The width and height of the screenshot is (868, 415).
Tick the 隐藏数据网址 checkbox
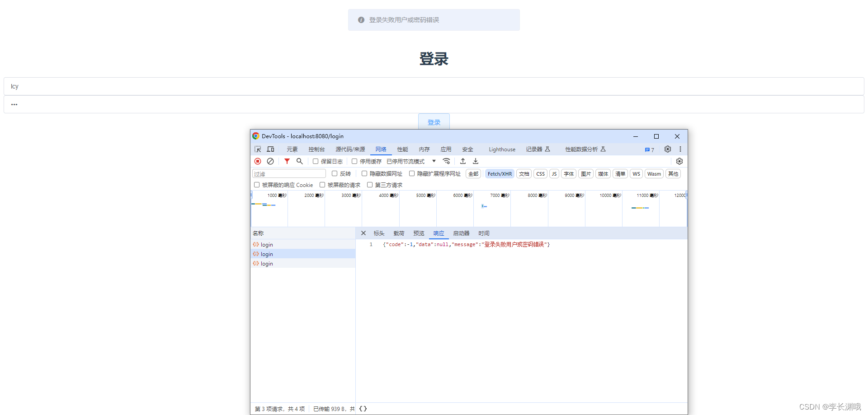click(x=364, y=173)
